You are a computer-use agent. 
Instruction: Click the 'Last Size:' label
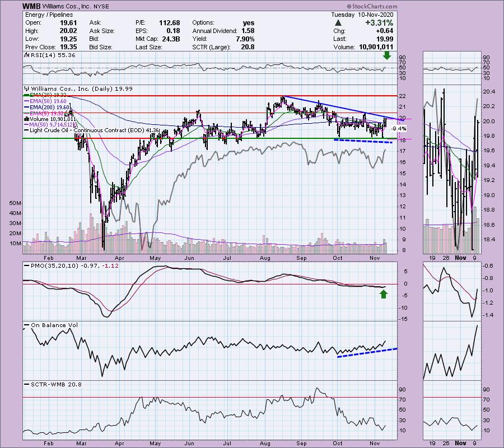coord(149,47)
